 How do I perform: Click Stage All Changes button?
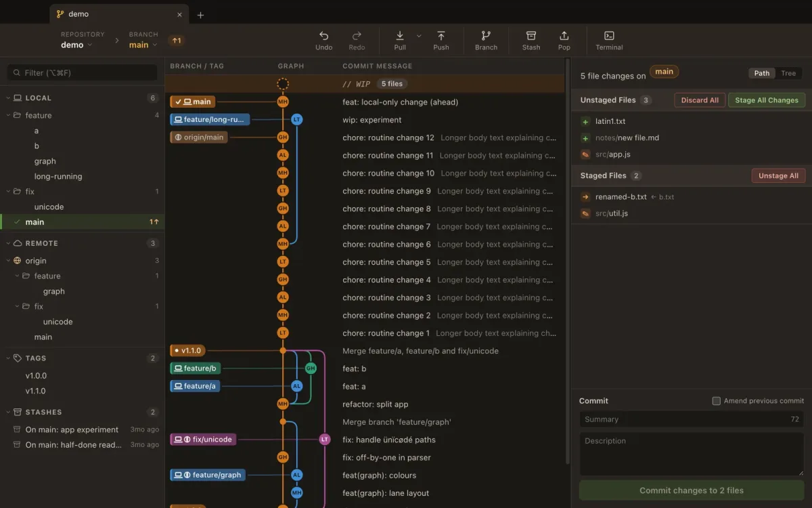pyautogui.click(x=767, y=100)
